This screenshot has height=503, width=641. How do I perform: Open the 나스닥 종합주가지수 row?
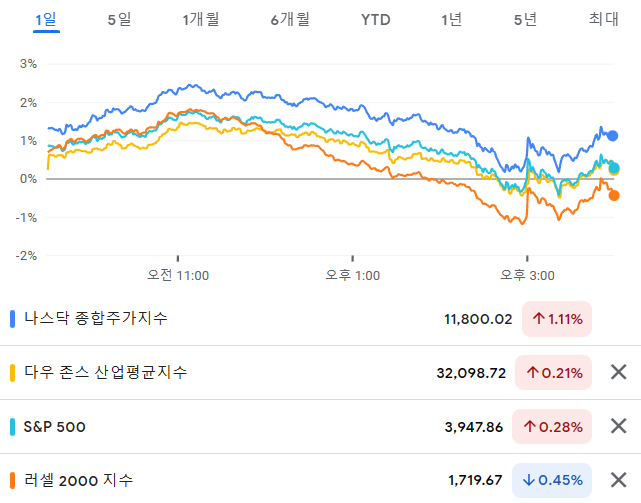coord(320,319)
